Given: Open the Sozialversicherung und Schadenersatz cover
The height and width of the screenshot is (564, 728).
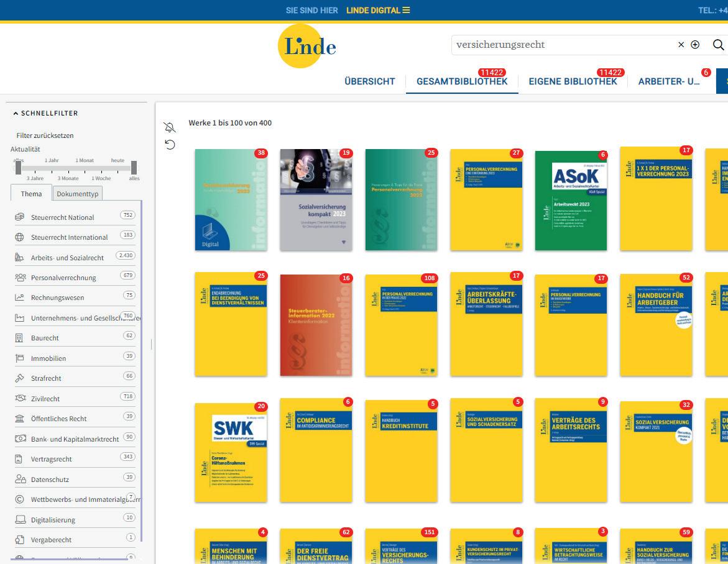Looking at the screenshot, I should point(486,450).
